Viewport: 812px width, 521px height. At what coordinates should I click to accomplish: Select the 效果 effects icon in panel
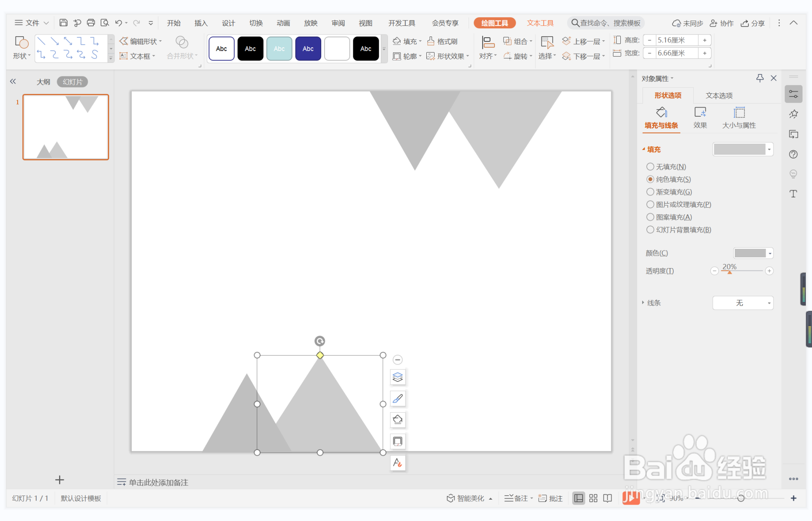pyautogui.click(x=700, y=112)
